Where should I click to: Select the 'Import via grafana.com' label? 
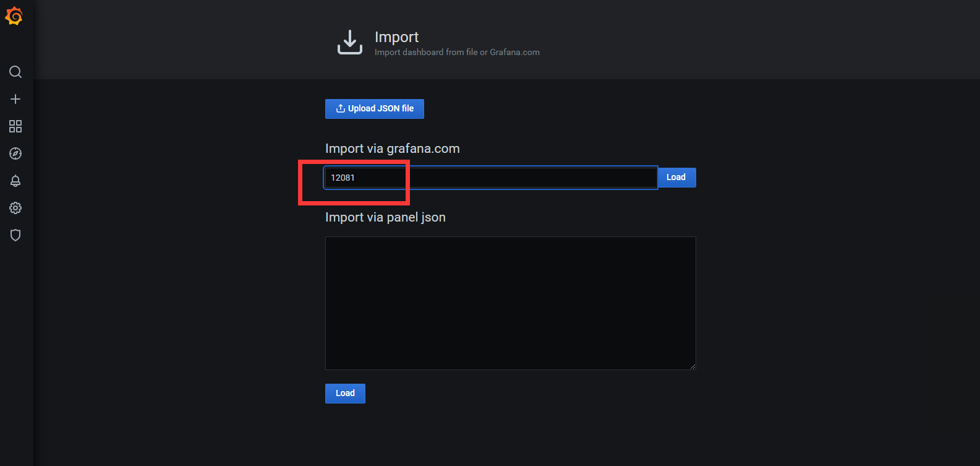click(x=393, y=149)
